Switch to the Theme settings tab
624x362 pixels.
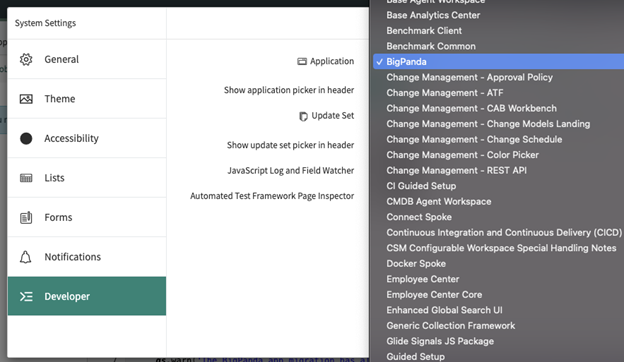(87, 99)
